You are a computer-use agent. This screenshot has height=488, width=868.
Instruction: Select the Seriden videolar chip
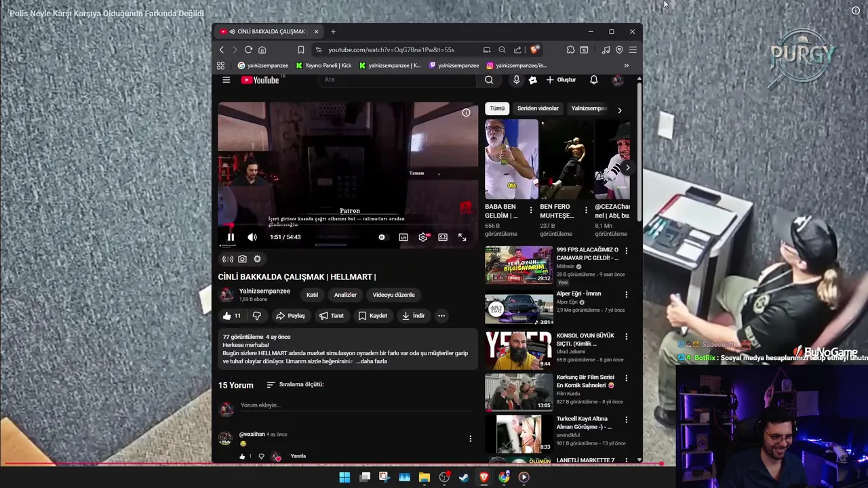(538, 108)
